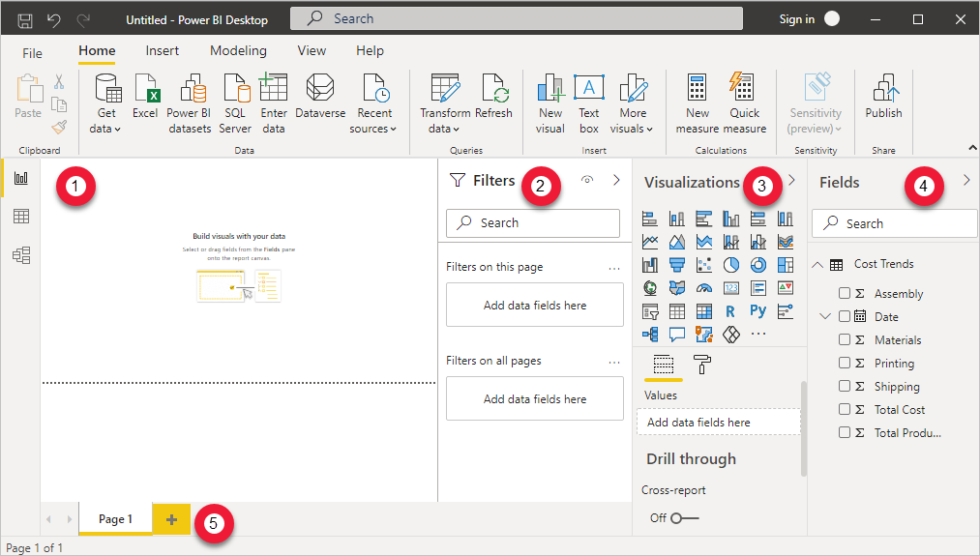Select the Scatter chart visual
The height and width of the screenshot is (556, 980).
click(x=704, y=265)
